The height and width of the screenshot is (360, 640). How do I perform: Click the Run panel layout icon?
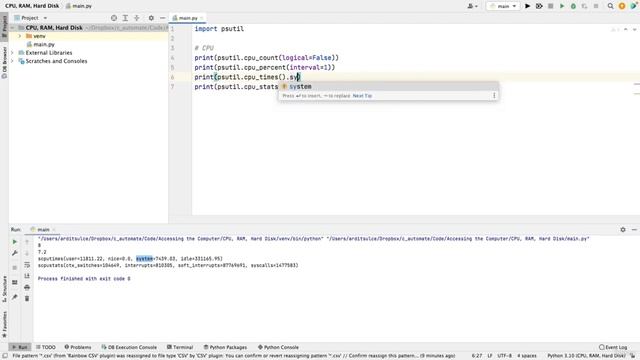click(x=15, y=282)
